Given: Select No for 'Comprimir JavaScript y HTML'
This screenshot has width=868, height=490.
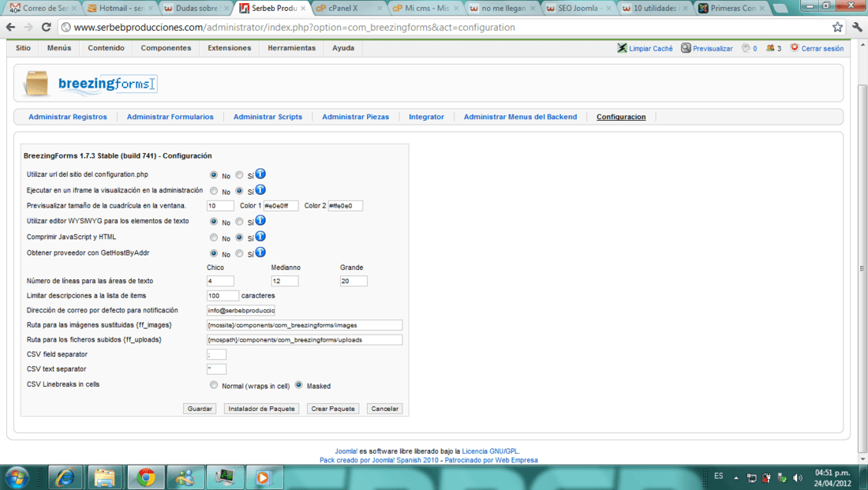Looking at the screenshot, I should [214, 238].
